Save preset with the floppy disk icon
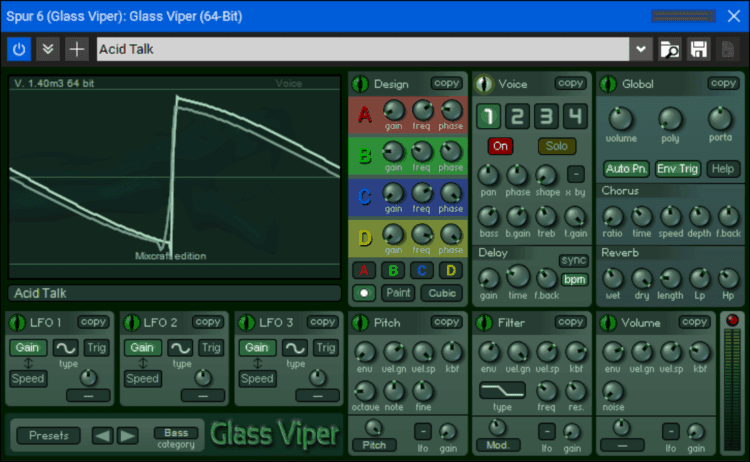The height and width of the screenshot is (462, 750). [698, 49]
